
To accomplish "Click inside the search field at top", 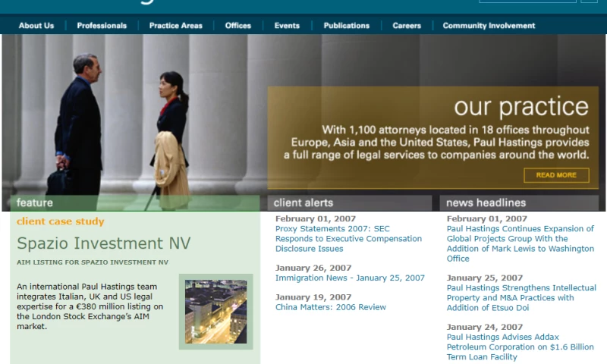I will 527,2.
